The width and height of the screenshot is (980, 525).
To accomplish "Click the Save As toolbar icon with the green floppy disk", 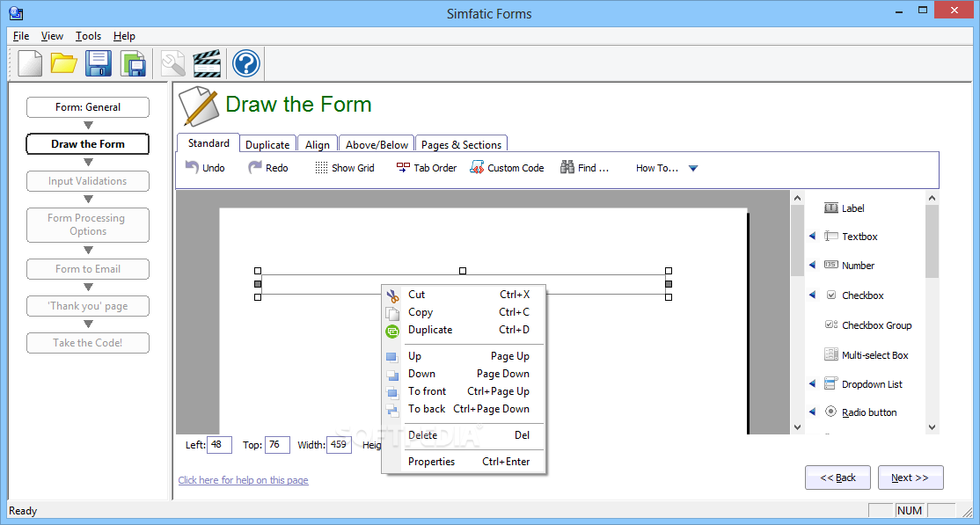I will click(x=133, y=63).
